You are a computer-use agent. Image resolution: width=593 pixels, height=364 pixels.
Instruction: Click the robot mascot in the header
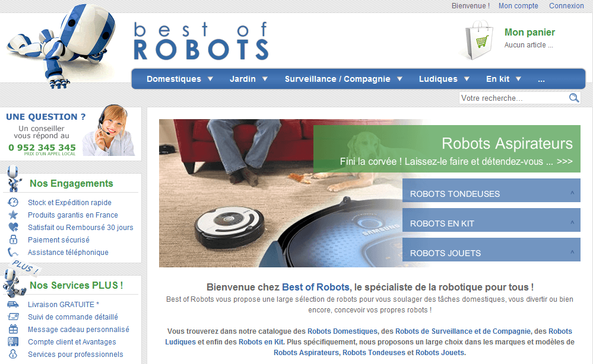tap(62, 46)
